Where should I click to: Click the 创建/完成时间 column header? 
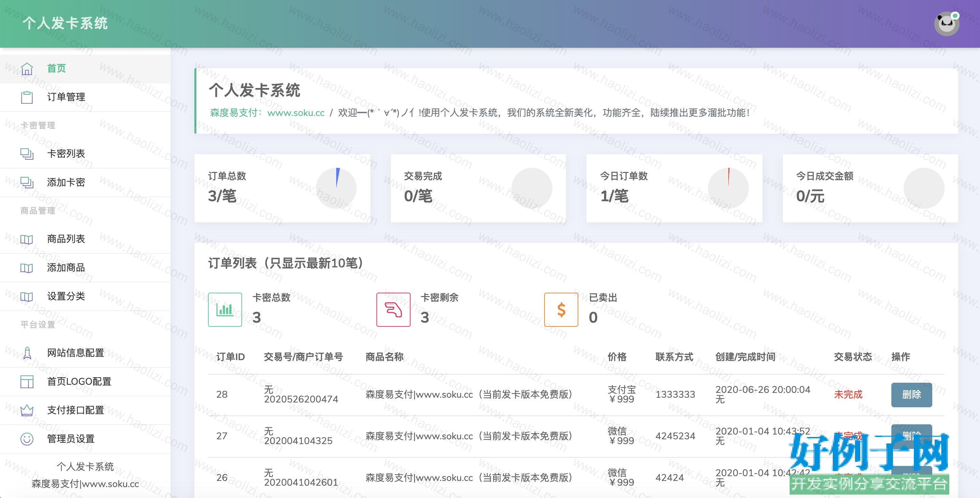point(745,357)
